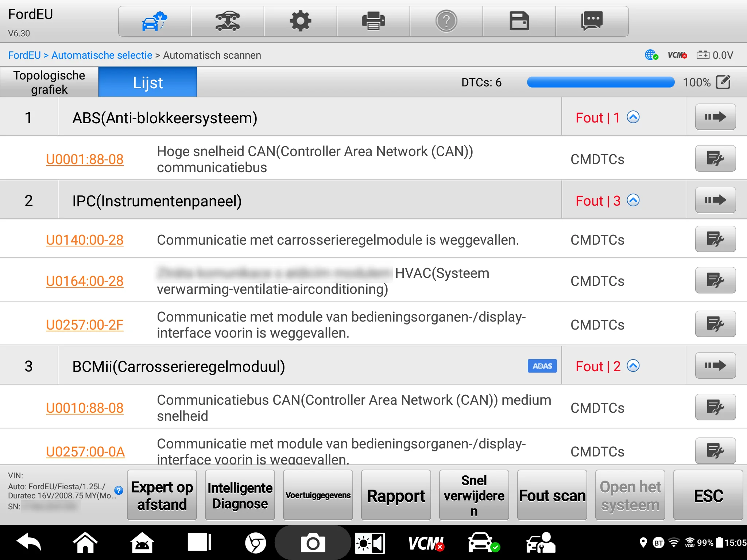Click the edit pencil icon beside 100%

click(x=723, y=82)
